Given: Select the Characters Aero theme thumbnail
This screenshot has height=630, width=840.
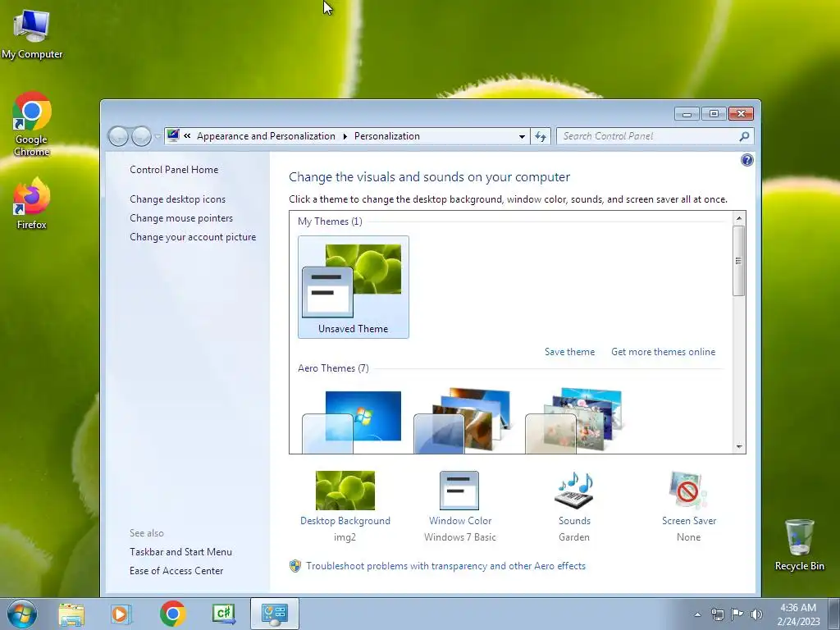Looking at the screenshot, I should click(x=573, y=421).
